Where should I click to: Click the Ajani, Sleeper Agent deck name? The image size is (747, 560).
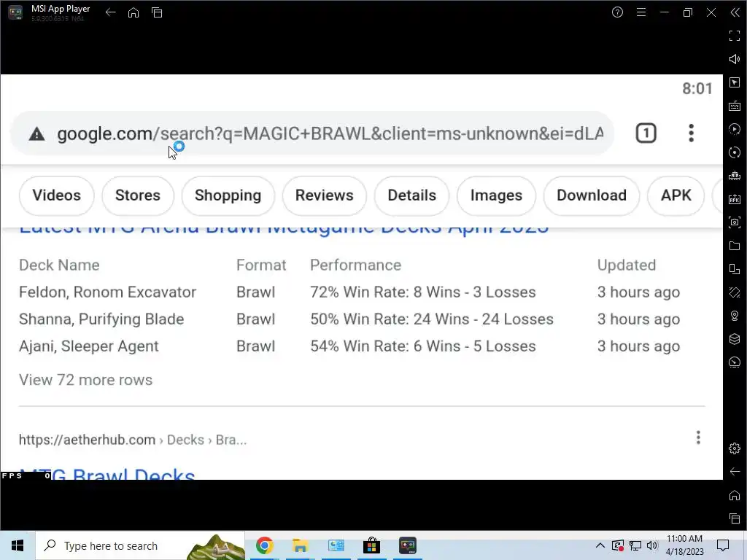88,346
